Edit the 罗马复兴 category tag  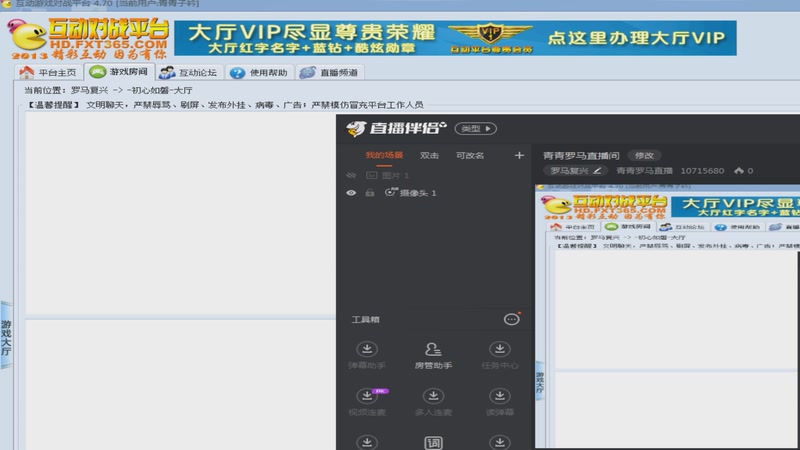[575, 171]
